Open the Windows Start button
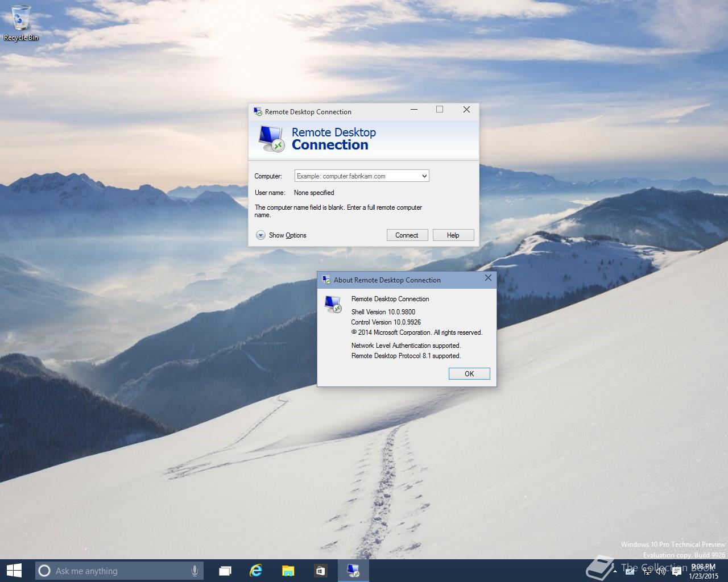728x582 pixels. 14,571
